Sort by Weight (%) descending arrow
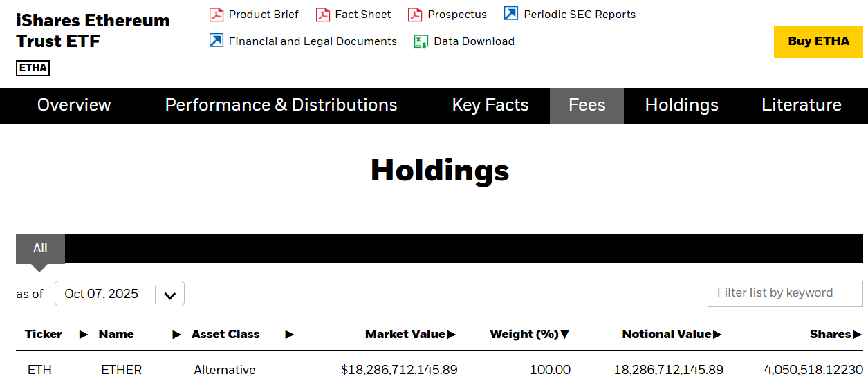This screenshot has width=868, height=383. click(x=564, y=335)
